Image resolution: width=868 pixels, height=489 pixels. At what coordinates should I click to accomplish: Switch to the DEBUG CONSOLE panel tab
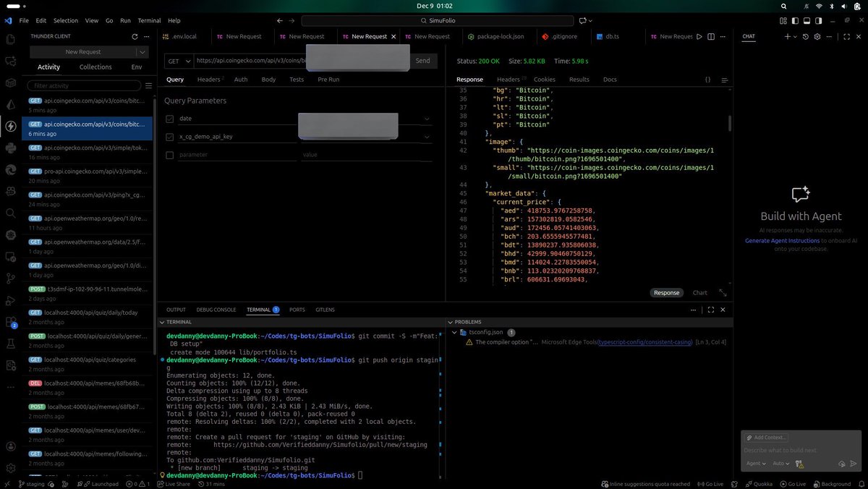click(216, 310)
